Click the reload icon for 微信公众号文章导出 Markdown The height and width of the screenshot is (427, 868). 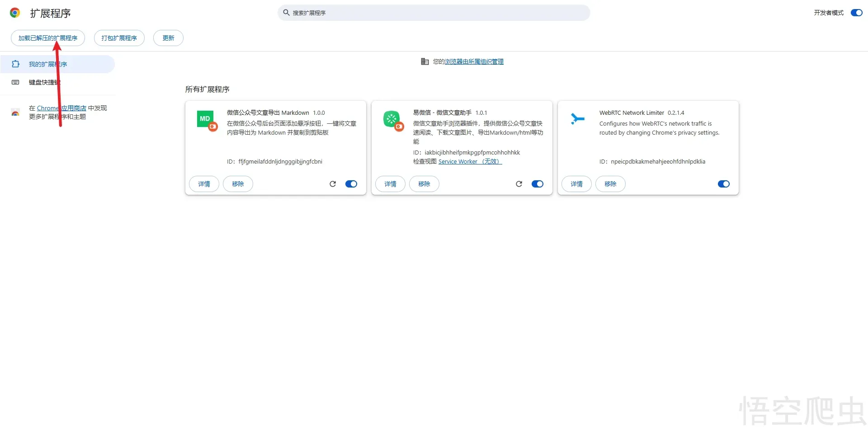[x=333, y=184]
